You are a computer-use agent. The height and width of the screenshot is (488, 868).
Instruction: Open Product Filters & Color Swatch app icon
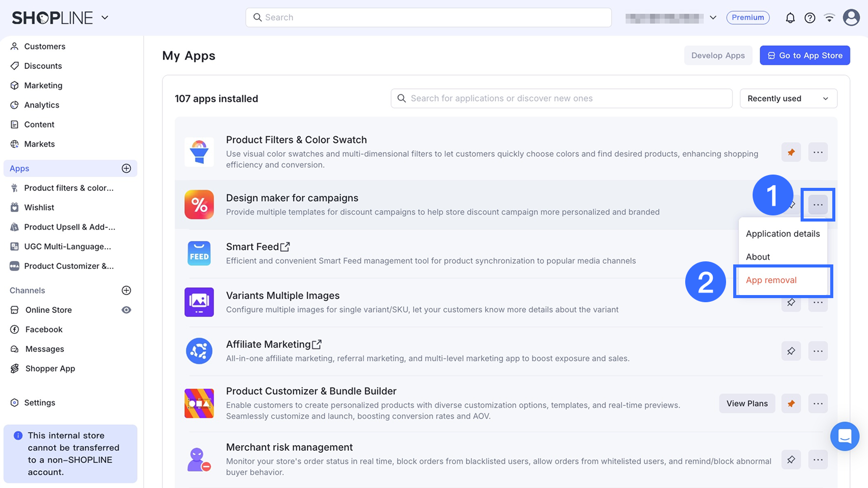click(199, 152)
